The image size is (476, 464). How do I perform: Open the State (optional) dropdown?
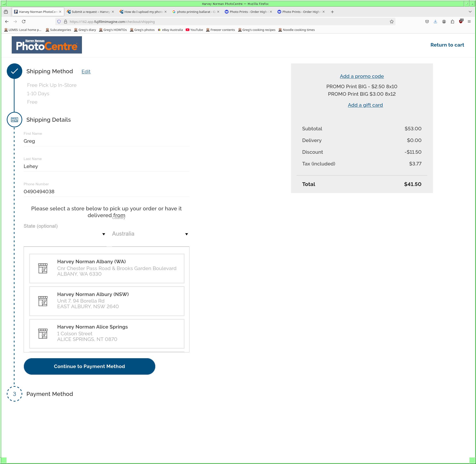tap(65, 234)
